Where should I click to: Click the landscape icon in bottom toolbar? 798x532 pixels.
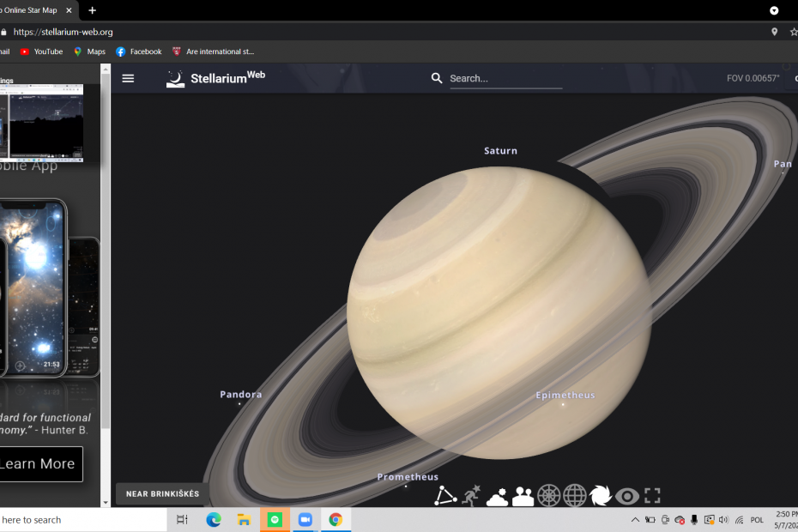coord(523,496)
